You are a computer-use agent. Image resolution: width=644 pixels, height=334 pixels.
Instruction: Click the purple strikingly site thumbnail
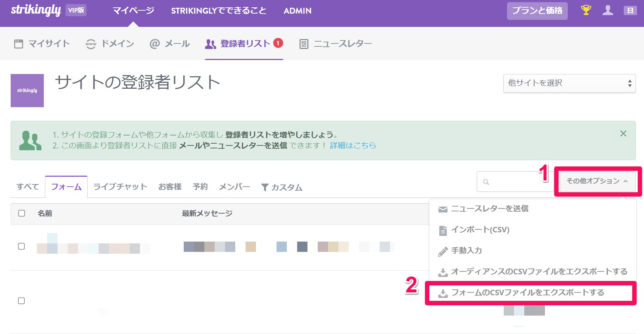(x=27, y=91)
